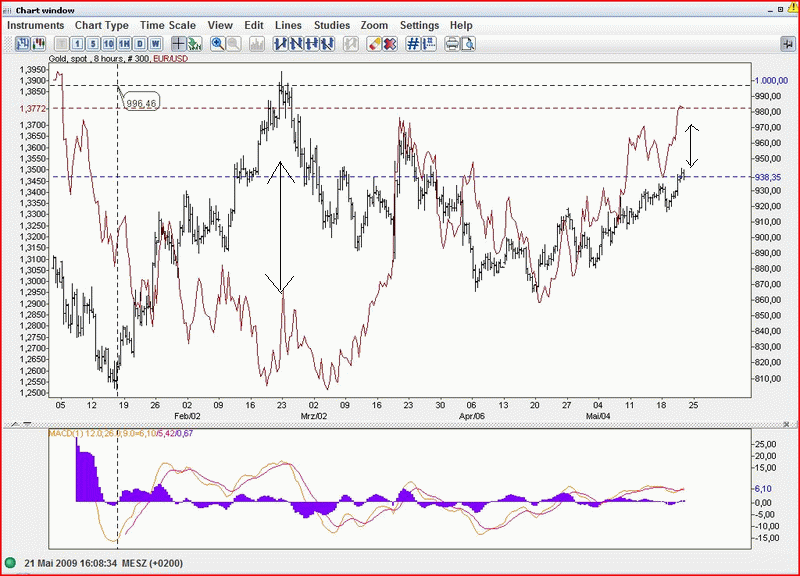Close the MACD panel with small x
This screenshot has width=800, height=576.
tap(786, 424)
